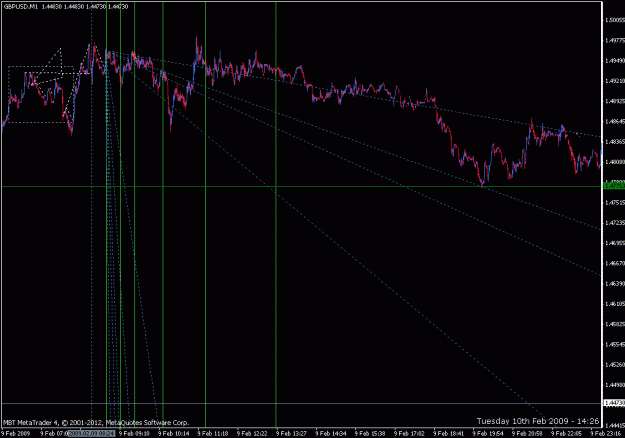Click the 9 Feb 09:10 time axis label

pos(134,433)
